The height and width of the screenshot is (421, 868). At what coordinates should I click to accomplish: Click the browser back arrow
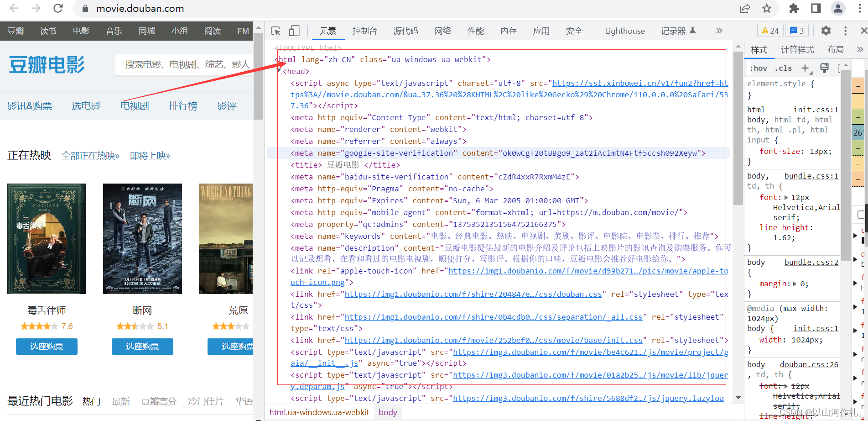[x=14, y=8]
